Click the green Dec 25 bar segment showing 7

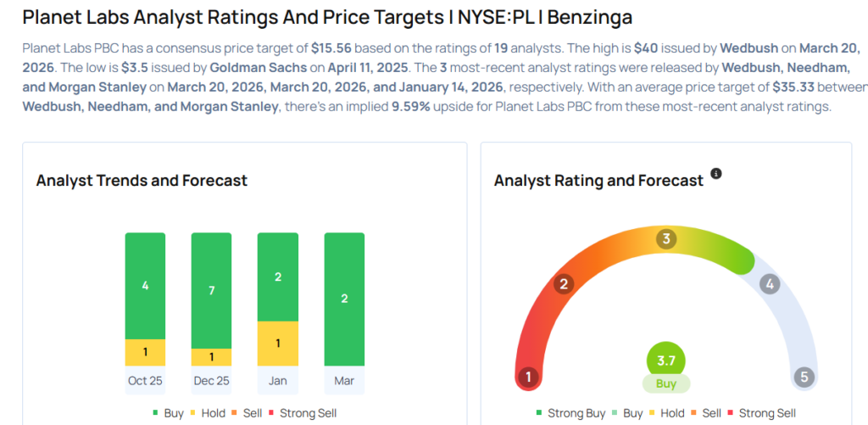211,290
